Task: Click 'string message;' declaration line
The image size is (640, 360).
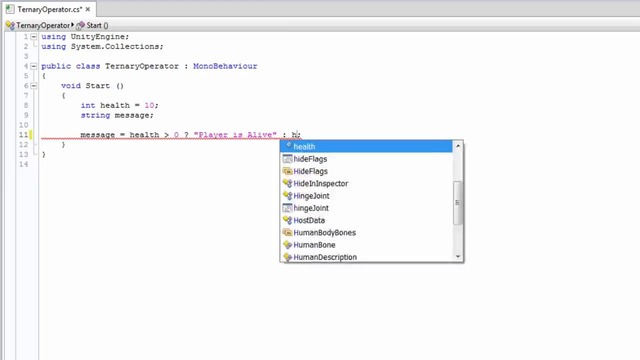Action: tap(117, 115)
